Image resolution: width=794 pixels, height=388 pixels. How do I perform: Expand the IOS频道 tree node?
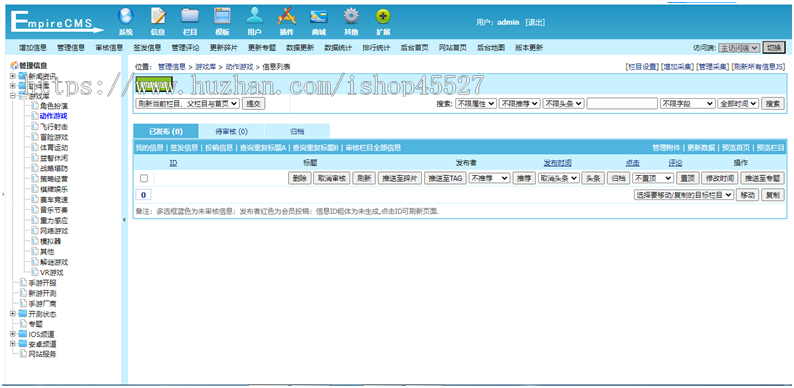pyautogui.click(x=13, y=334)
